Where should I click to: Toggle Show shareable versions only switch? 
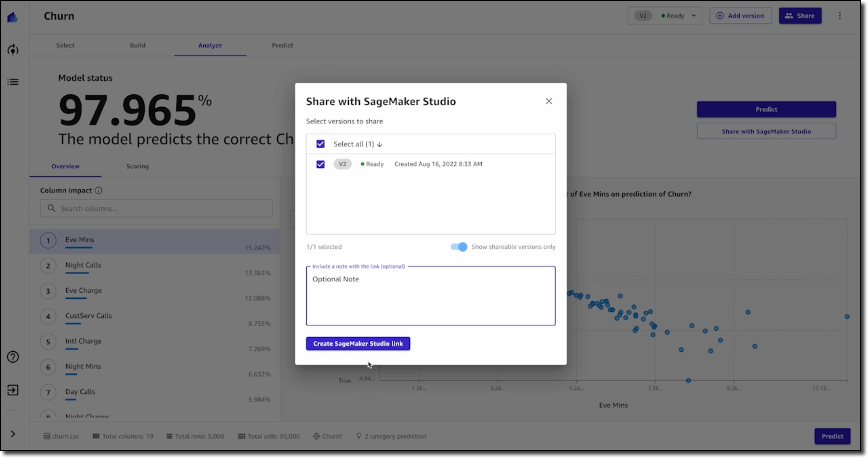click(x=459, y=247)
